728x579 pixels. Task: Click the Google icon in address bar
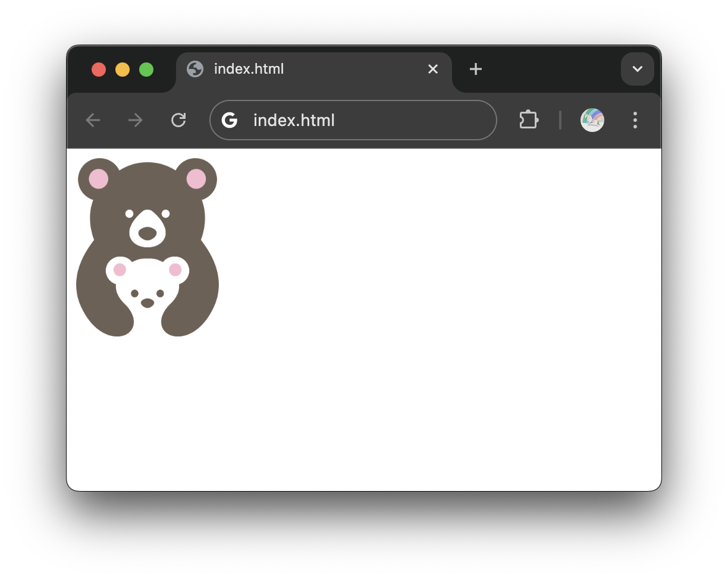click(x=230, y=120)
